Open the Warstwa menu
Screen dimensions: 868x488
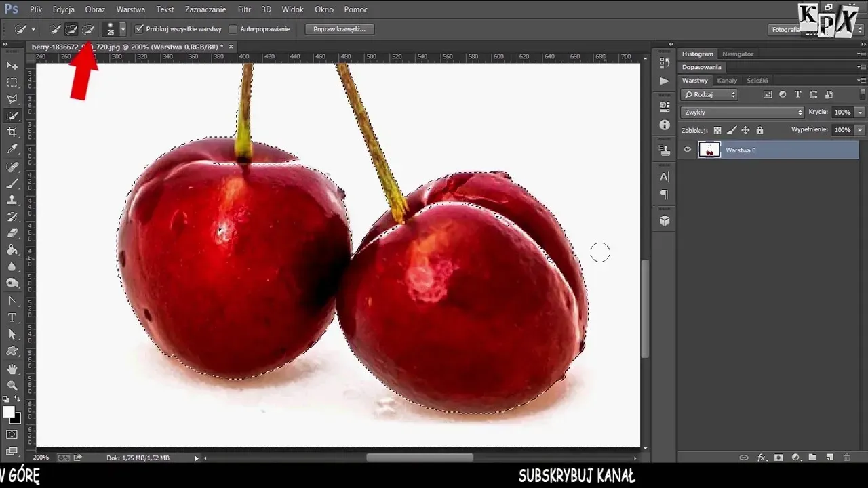tap(131, 9)
